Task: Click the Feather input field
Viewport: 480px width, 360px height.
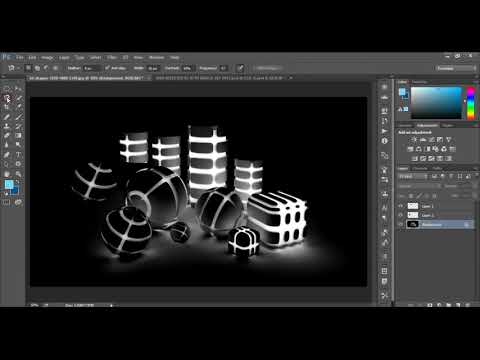Action: 92,68
